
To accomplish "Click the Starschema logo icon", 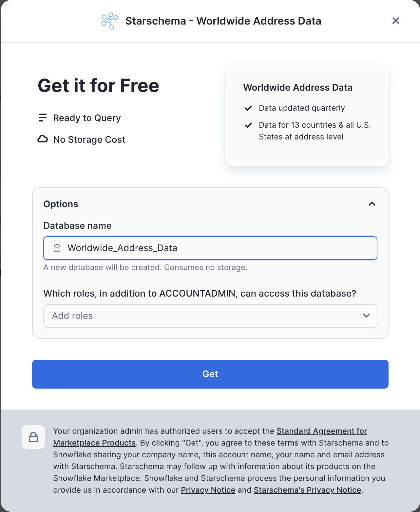I will 109,21.
